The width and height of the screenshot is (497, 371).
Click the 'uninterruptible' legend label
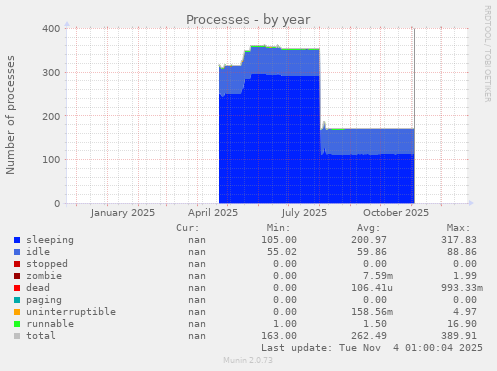(x=71, y=312)
